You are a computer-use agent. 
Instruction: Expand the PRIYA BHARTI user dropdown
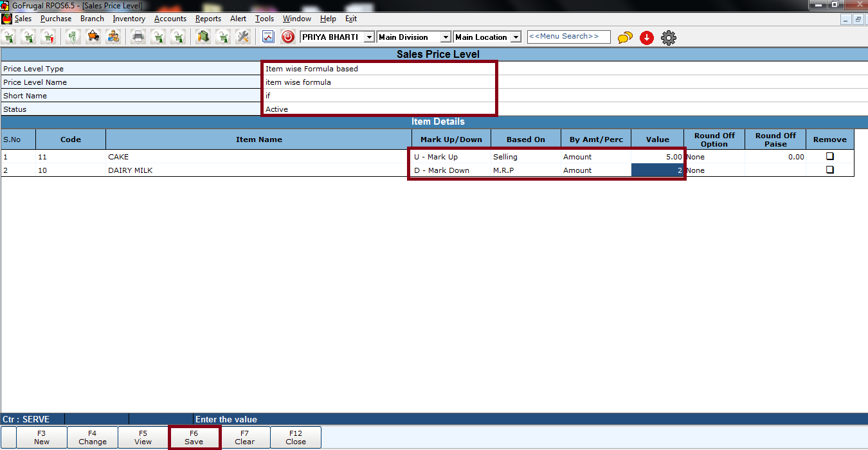pos(369,37)
